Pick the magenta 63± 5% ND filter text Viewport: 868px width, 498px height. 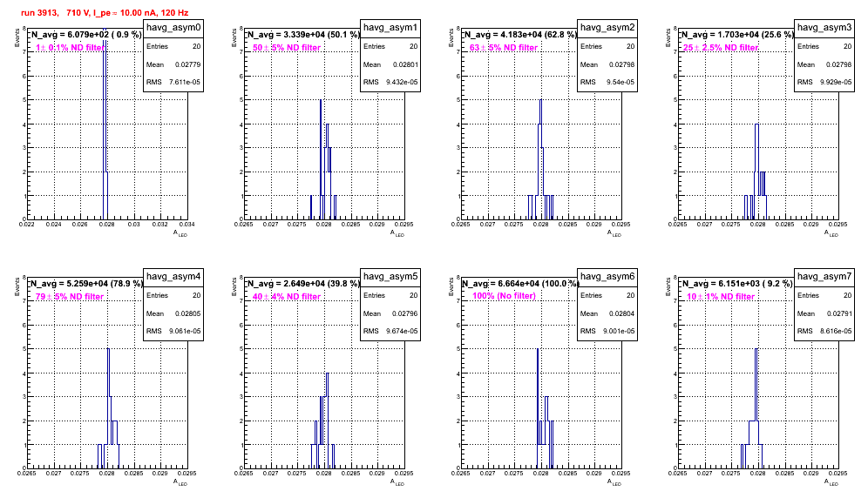(x=504, y=48)
